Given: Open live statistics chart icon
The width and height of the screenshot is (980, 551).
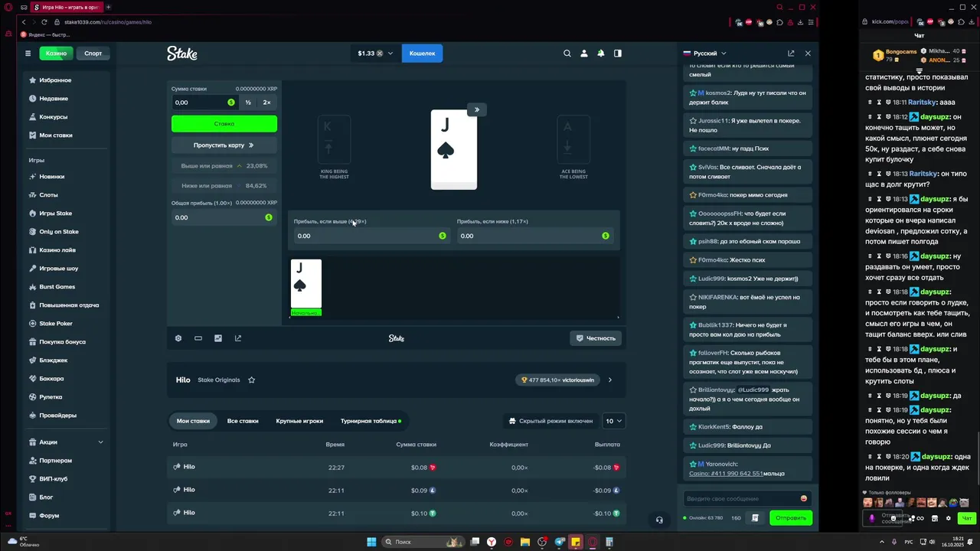Looking at the screenshot, I should point(218,338).
